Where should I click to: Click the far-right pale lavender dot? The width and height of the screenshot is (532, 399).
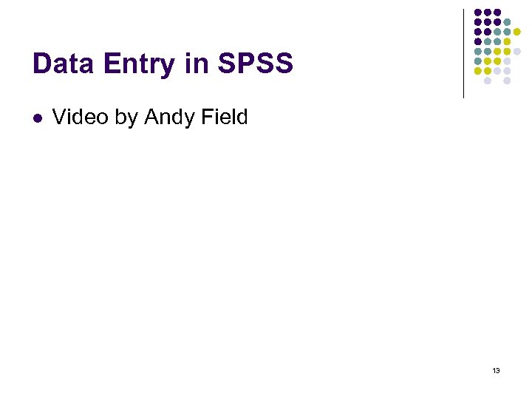click(517, 52)
